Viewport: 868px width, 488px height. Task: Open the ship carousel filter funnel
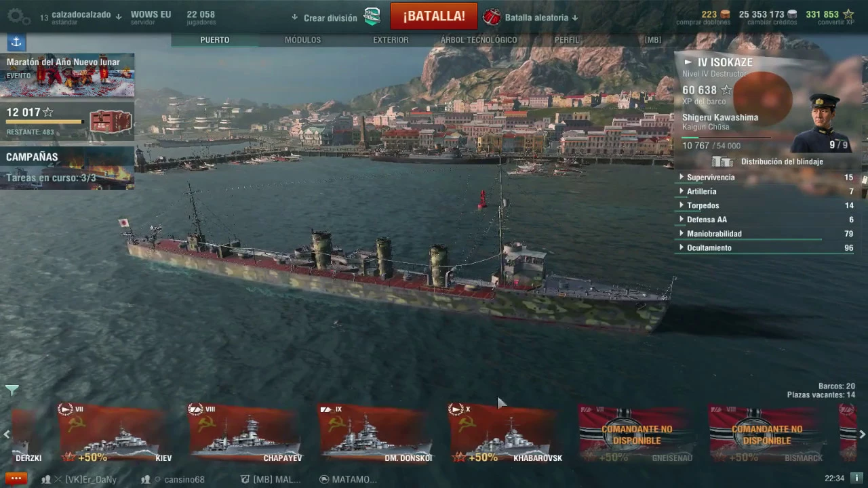[x=12, y=390]
